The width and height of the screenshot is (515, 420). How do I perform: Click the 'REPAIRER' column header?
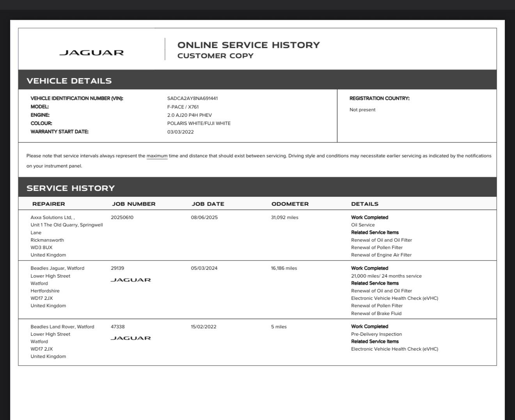pyautogui.click(x=49, y=204)
